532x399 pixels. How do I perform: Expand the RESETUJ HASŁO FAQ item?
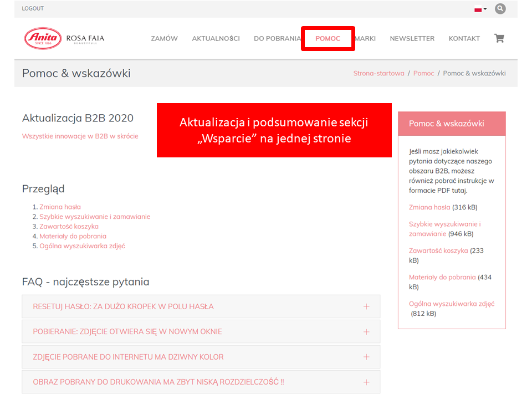pos(201,306)
